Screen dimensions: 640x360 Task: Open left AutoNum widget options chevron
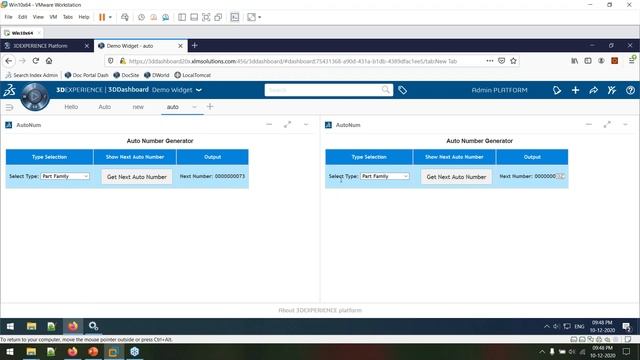pyautogui.click(x=306, y=124)
